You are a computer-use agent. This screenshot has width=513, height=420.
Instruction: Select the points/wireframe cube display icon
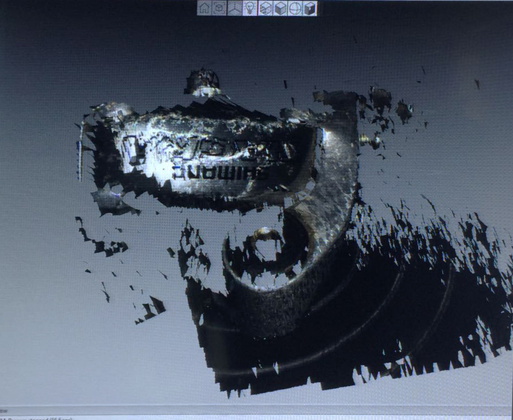pos(265,8)
